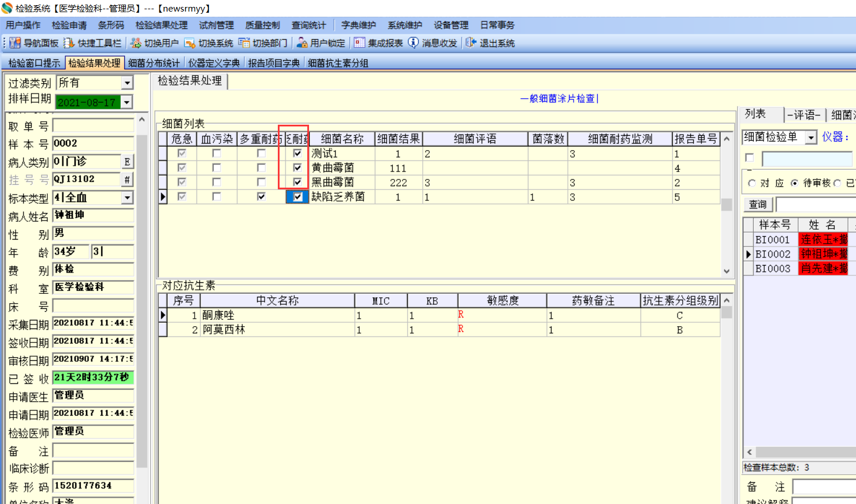Viewport: 856px width, 504px height.
Task: Click the # button beside 挂号号
Action: point(128,180)
